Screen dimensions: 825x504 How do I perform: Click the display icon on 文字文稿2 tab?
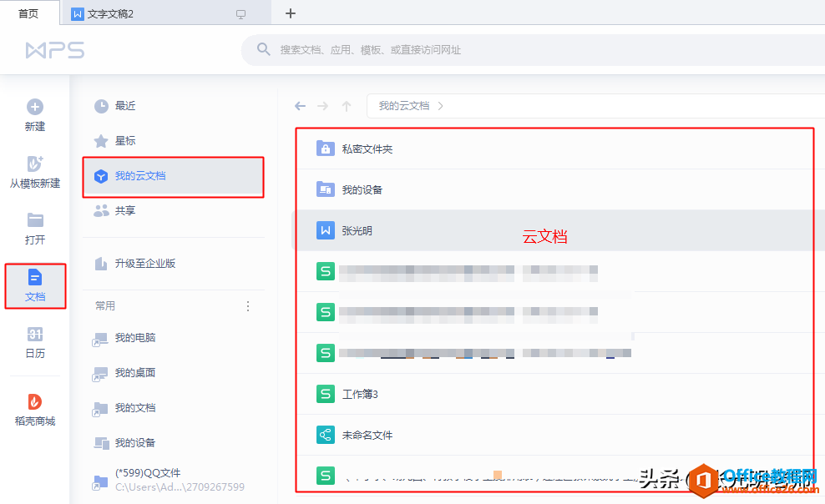pyautogui.click(x=240, y=15)
